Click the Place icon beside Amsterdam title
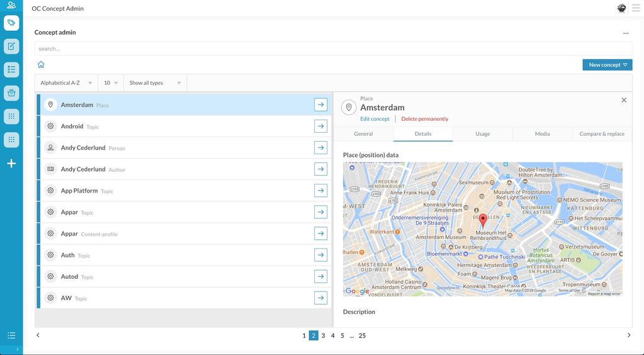This screenshot has height=355, width=644. coord(349,108)
